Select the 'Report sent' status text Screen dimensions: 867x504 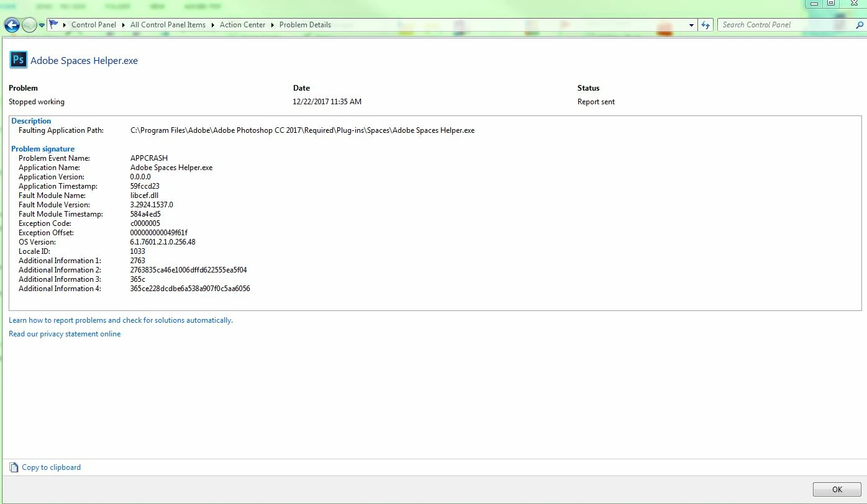[596, 102]
